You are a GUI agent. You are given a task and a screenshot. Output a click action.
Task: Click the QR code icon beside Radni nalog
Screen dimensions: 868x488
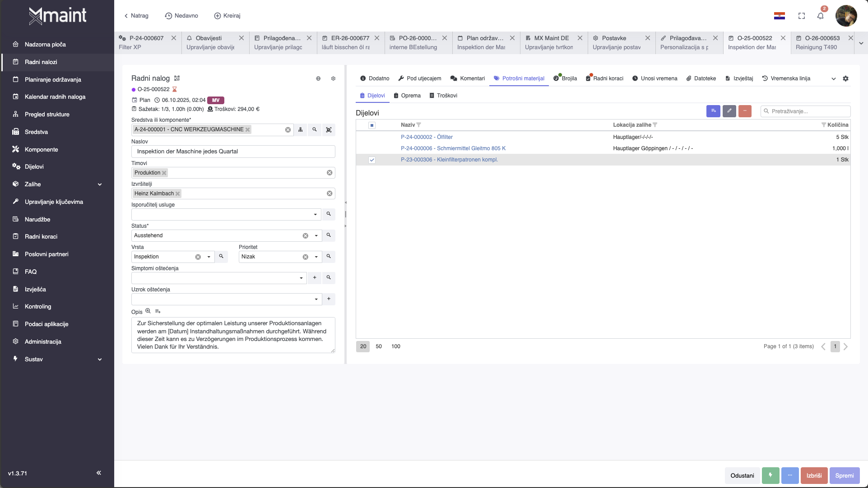pyautogui.click(x=177, y=78)
